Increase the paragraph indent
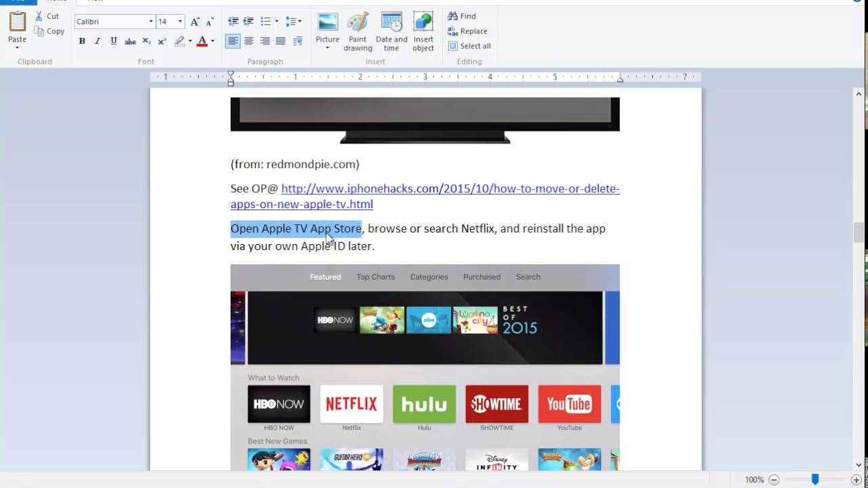 [249, 22]
